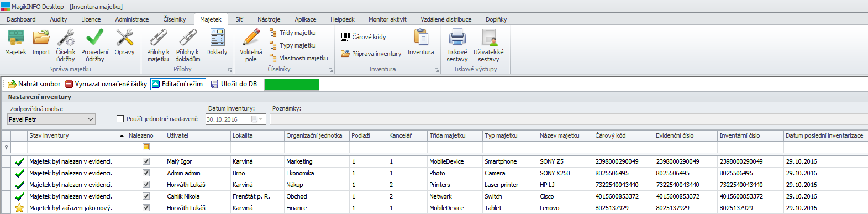Open the Nástroje ribbon tab
The image size is (868, 214).
pos(269,19)
